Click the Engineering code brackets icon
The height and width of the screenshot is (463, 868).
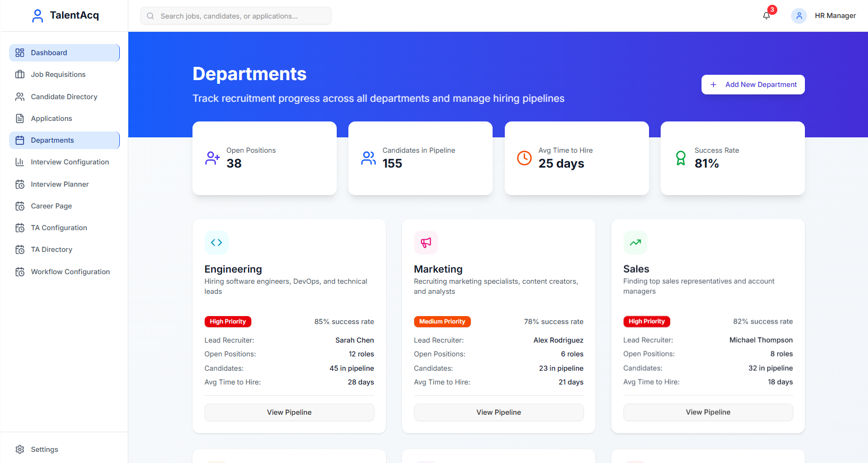click(x=216, y=242)
